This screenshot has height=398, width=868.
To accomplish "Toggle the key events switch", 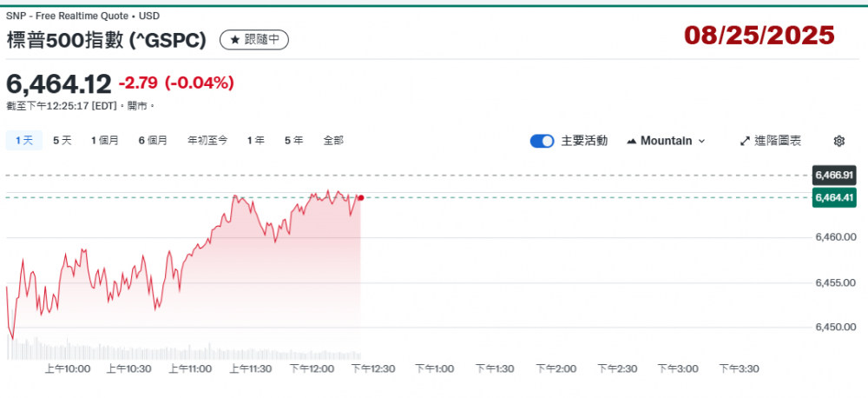I will pyautogui.click(x=542, y=141).
